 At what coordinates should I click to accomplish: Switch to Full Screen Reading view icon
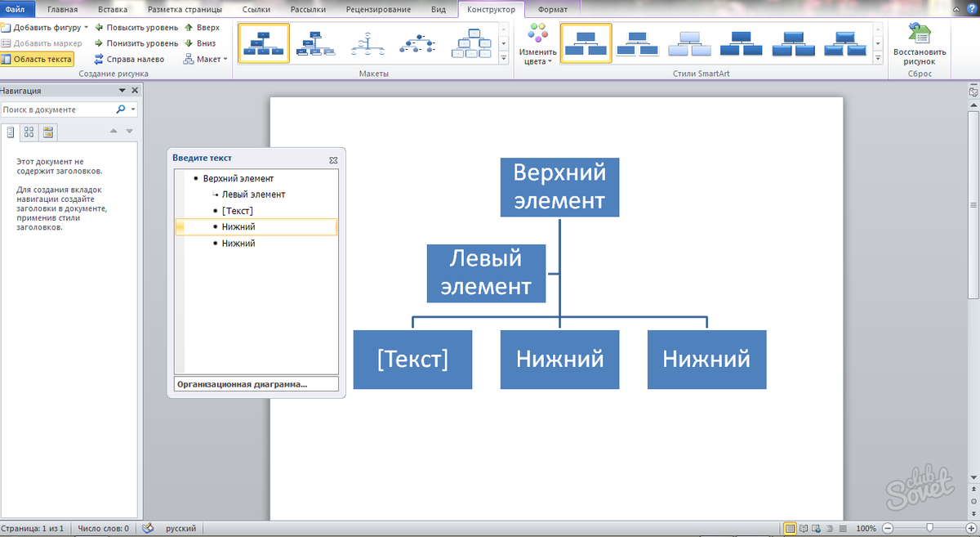tap(804, 529)
